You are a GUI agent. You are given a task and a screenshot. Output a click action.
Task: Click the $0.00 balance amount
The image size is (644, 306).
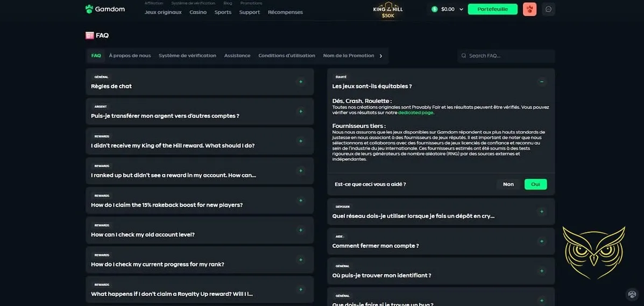[x=448, y=9]
